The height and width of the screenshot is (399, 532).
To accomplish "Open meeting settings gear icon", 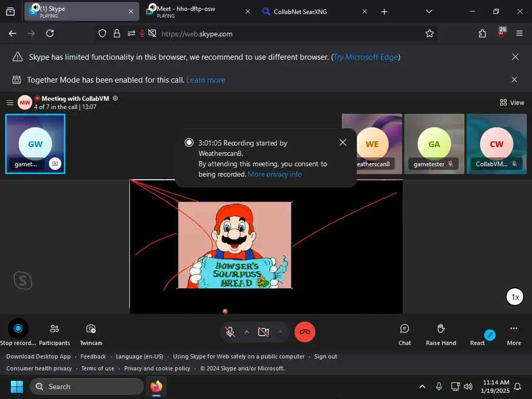I will click(115, 98).
